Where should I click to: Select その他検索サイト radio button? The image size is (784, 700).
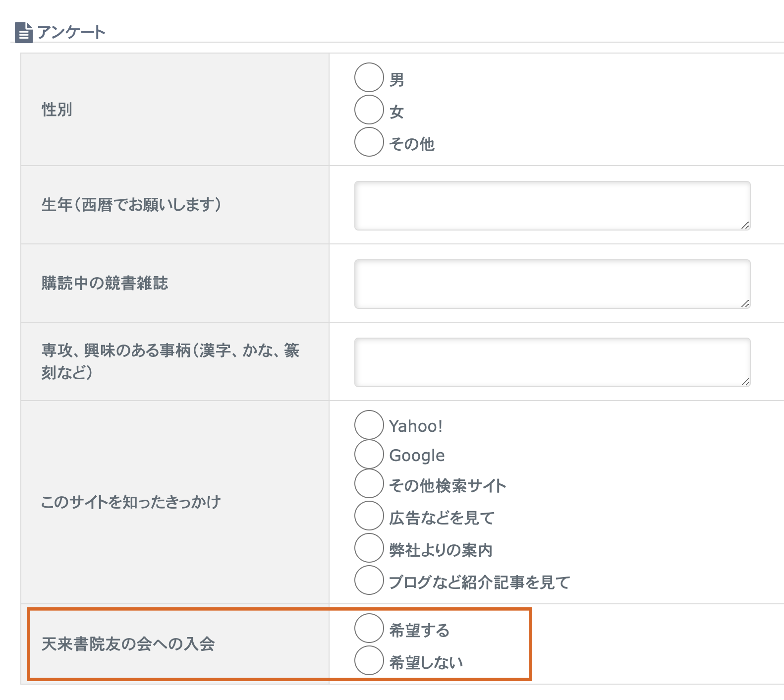pos(369,484)
